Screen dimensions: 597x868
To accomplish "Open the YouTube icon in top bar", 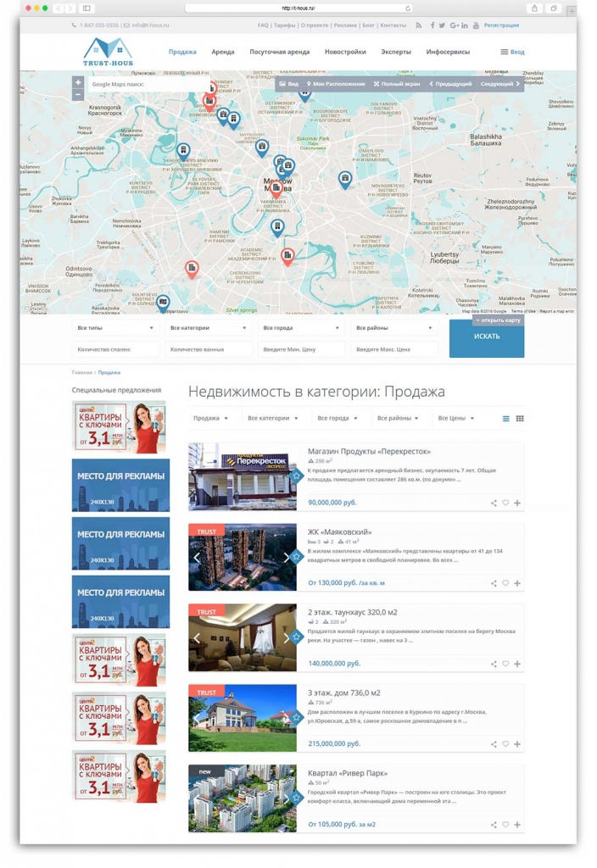I will point(476,25).
